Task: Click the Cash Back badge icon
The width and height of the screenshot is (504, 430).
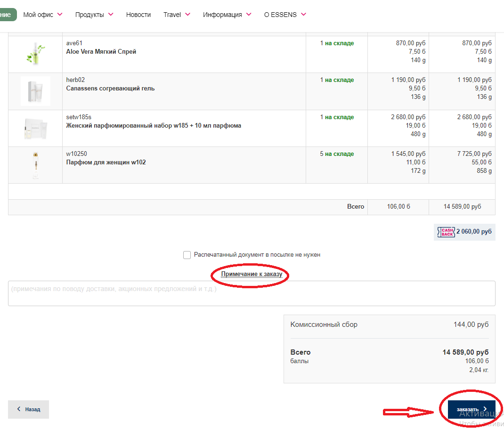Action: tap(446, 232)
